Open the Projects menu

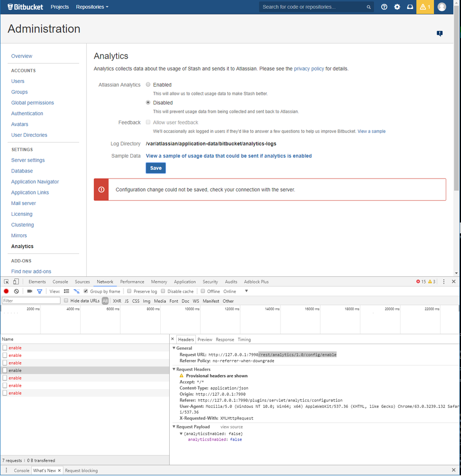point(60,7)
